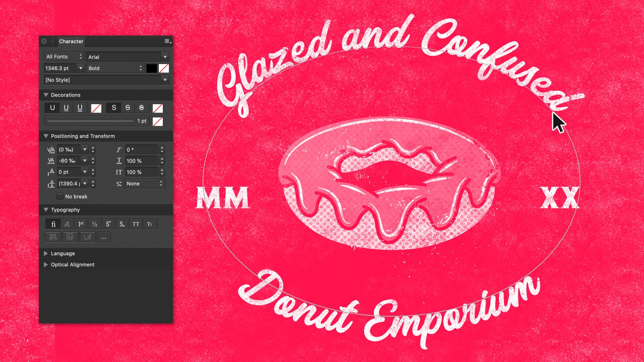Click the kerning value stepper

(x=93, y=149)
